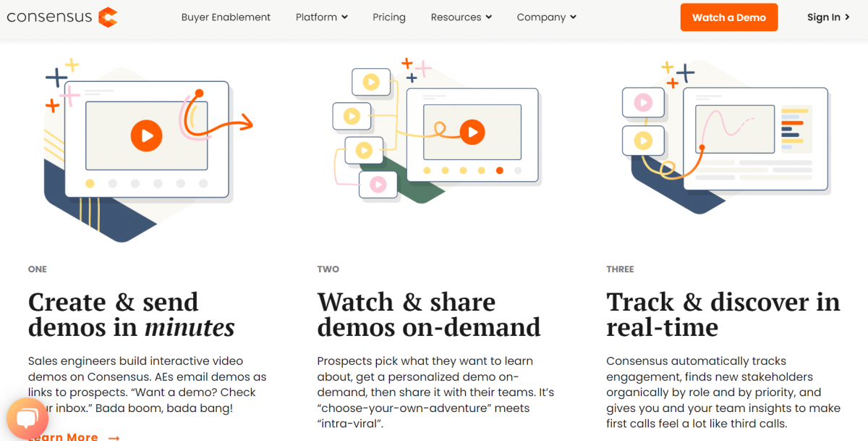Click the "Watch & share demos on-demand" heading
Image resolution: width=868 pixels, height=441 pixels.
(x=429, y=314)
